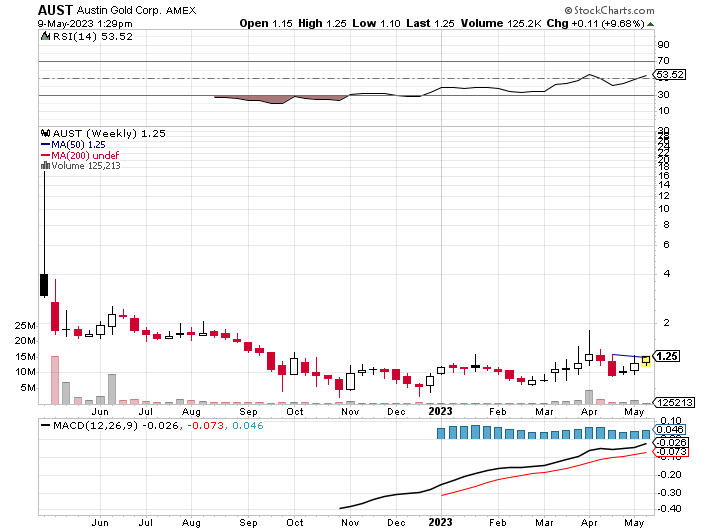
Task: Click the AMEX exchange label
Action: point(181,10)
